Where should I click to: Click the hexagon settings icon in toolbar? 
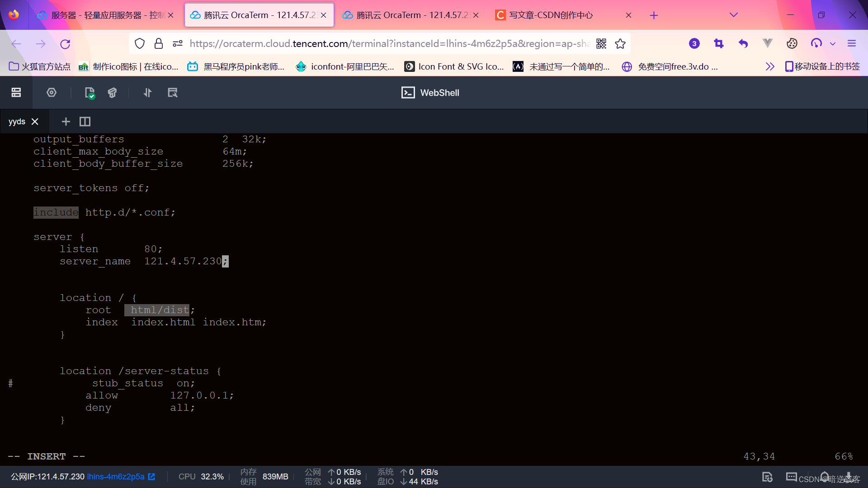point(52,93)
